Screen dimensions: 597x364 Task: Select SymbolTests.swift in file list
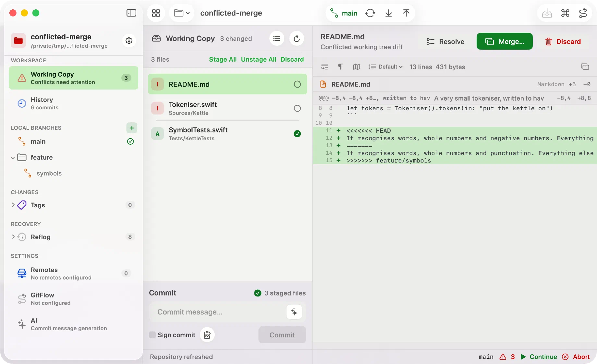(227, 134)
